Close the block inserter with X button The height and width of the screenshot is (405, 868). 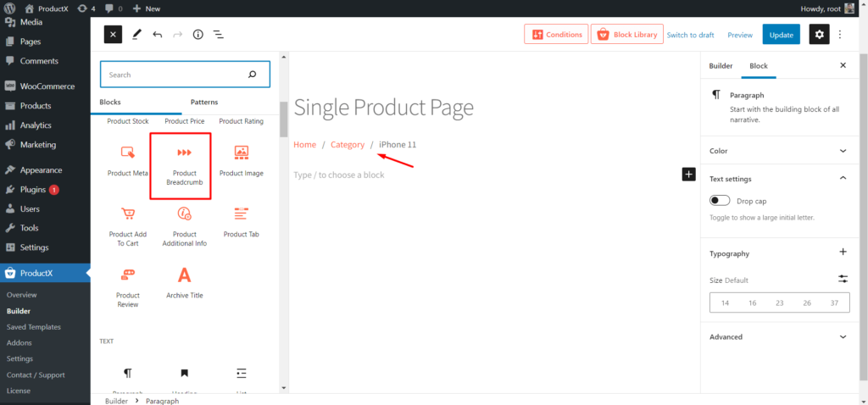click(113, 34)
